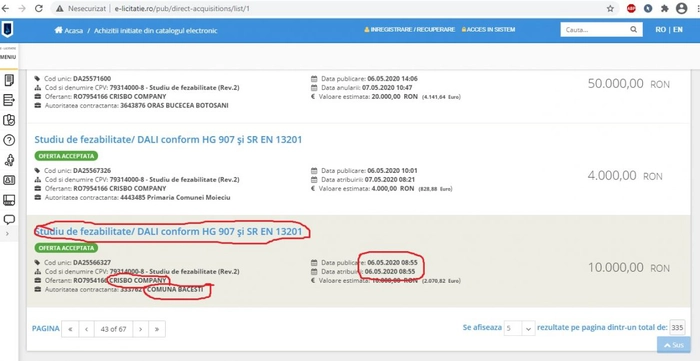700x361 pixels.
Task: Navigate to Acasa breadcrumb home
Action: coord(69,31)
